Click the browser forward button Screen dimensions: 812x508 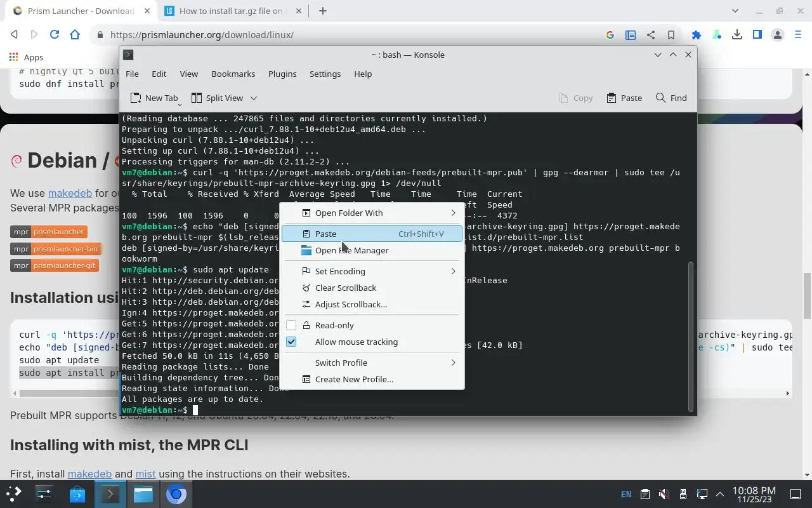pyautogui.click(x=34, y=35)
